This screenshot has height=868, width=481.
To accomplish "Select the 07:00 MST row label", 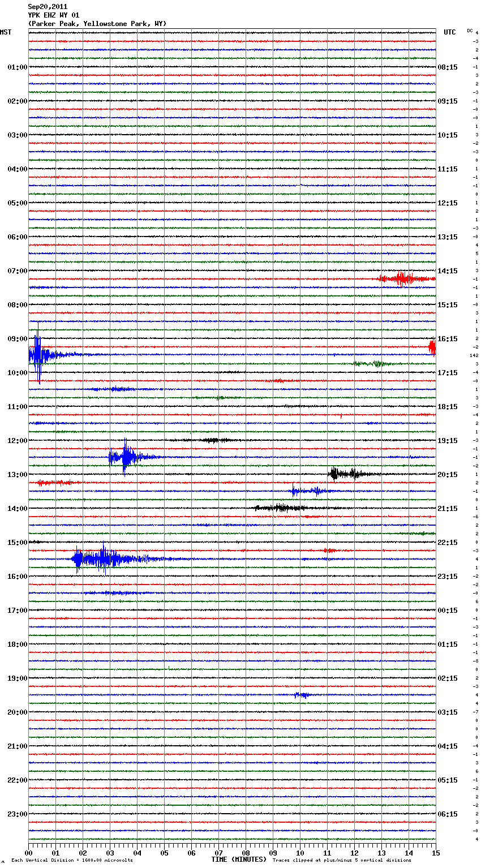I will 18,271.
